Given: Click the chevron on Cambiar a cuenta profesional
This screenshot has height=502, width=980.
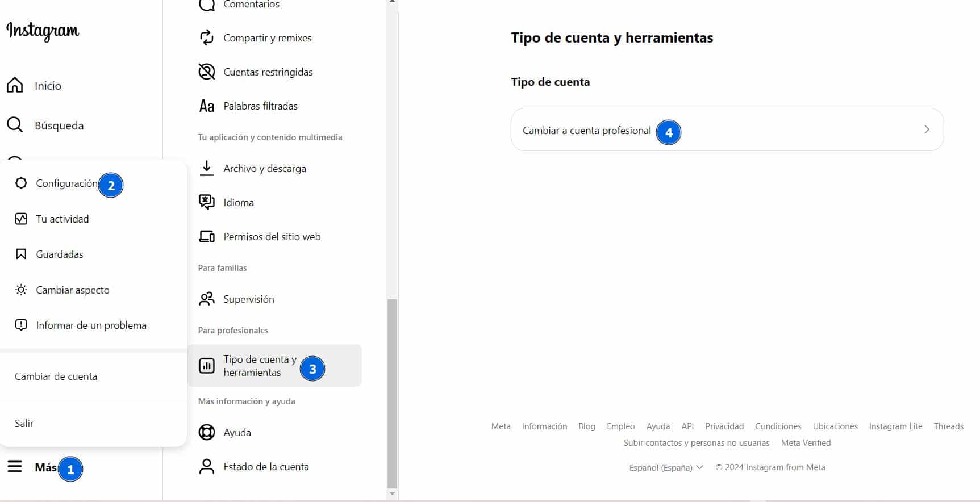Looking at the screenshot, I should click(x=927, y=129).
